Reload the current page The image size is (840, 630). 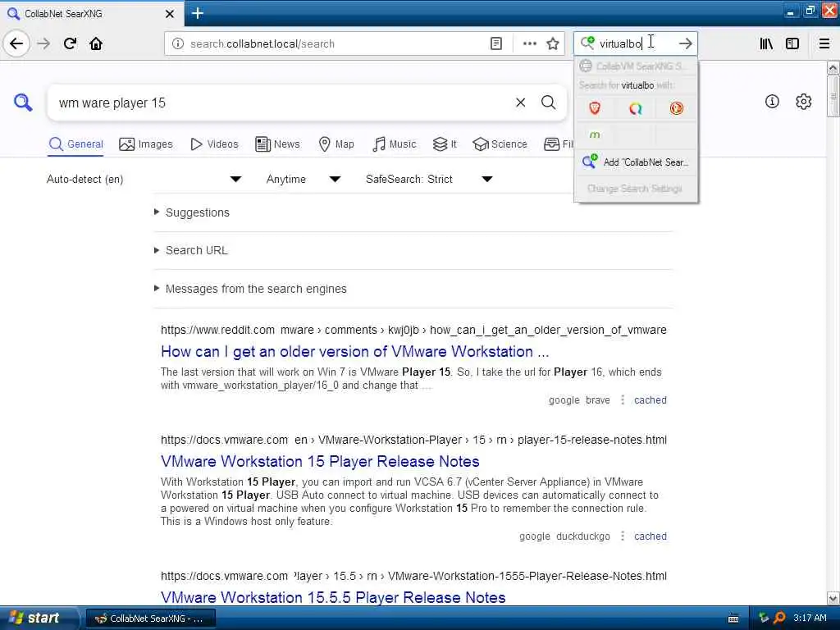(x=70, y=43)
